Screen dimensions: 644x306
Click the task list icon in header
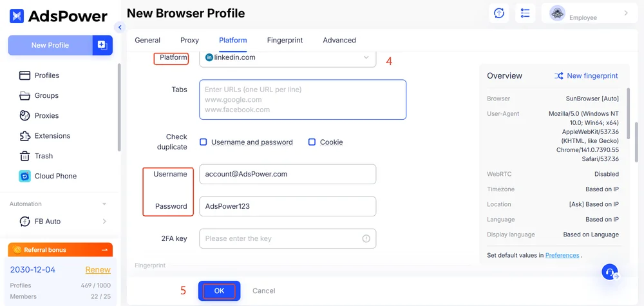(525, 14)
